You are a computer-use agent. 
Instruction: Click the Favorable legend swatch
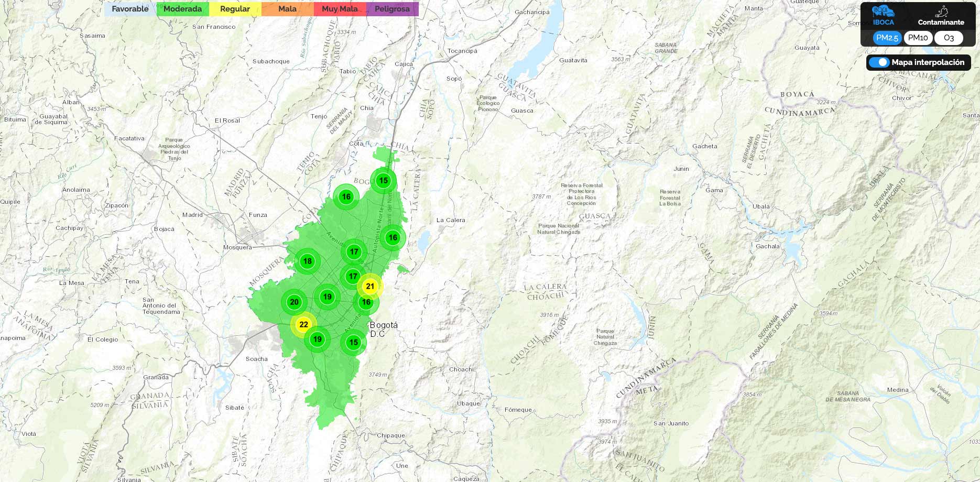(130, 9)
